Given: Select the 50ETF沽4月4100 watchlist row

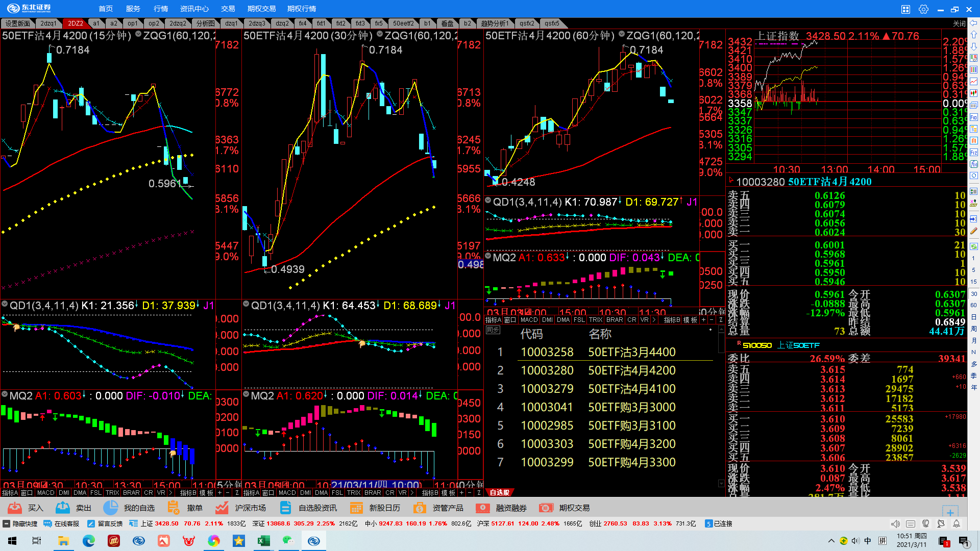Looking at the screenshot, I should point(631,389).
